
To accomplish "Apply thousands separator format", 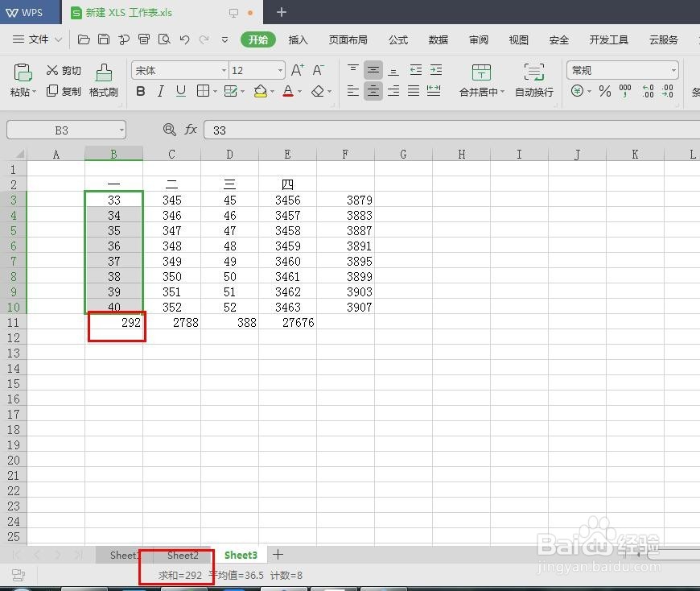I will (x=625, y=91).
